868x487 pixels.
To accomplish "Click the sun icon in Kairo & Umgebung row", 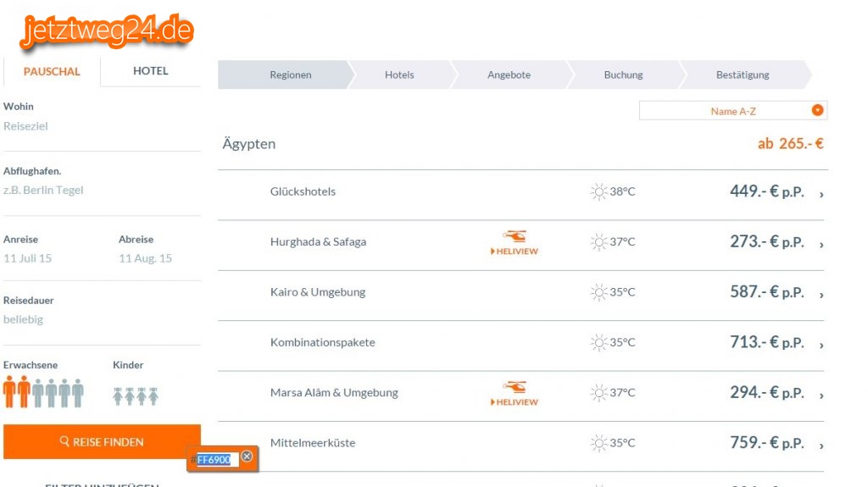I will coord(599,292).
